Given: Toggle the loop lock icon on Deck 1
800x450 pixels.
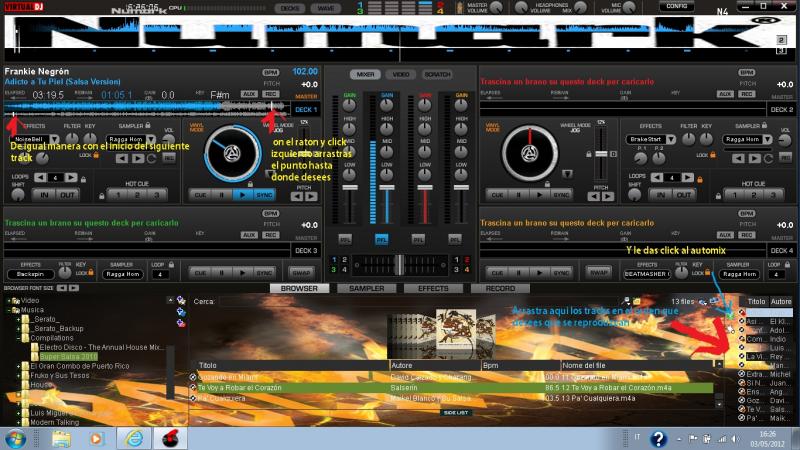Looking at the screenshot, I should pos(83,179).
